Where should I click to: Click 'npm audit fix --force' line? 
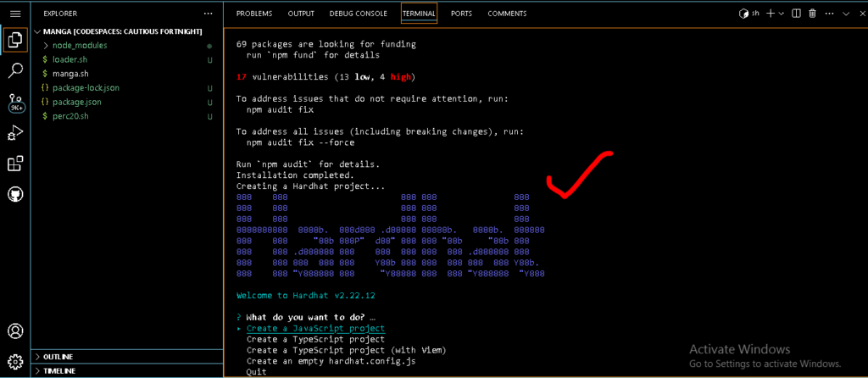[301, 142]
